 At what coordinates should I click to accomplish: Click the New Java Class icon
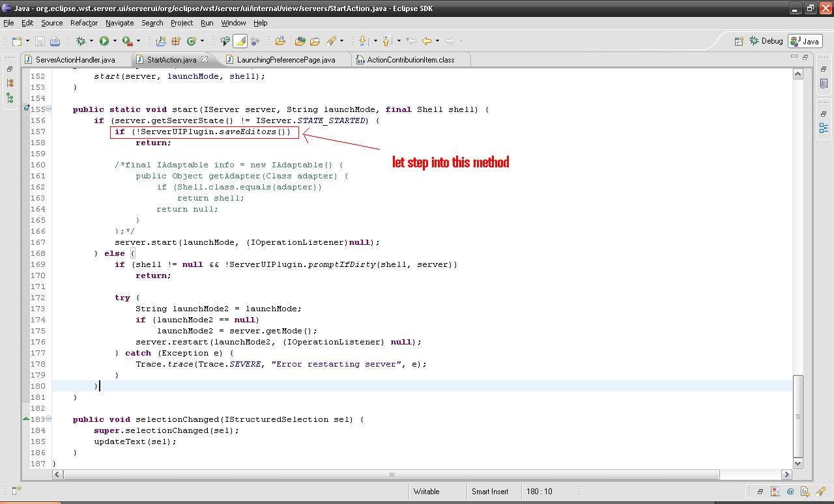click(x=192, y=41)
